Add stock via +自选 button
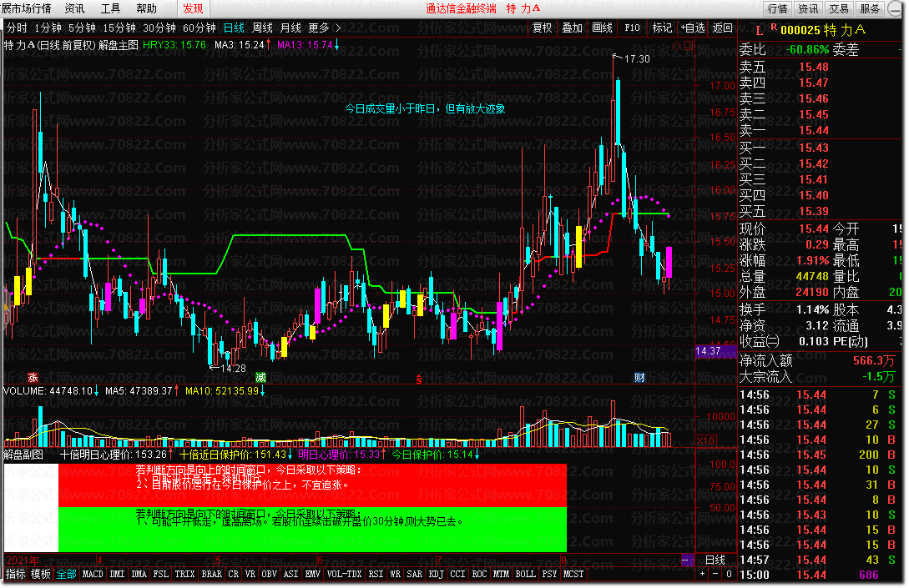 pyautogui.click(x=693, y=28)
